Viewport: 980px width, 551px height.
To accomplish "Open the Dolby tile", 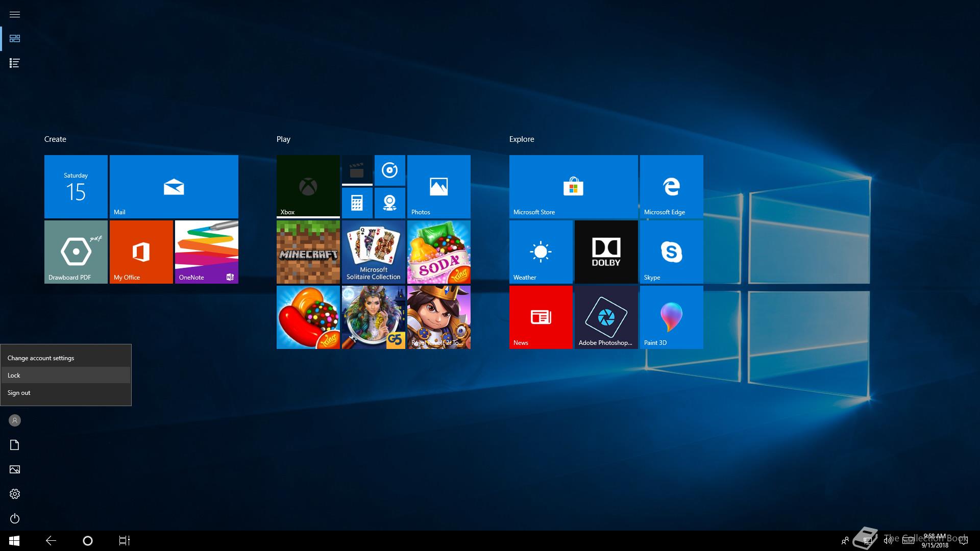I will click(606, 252).
